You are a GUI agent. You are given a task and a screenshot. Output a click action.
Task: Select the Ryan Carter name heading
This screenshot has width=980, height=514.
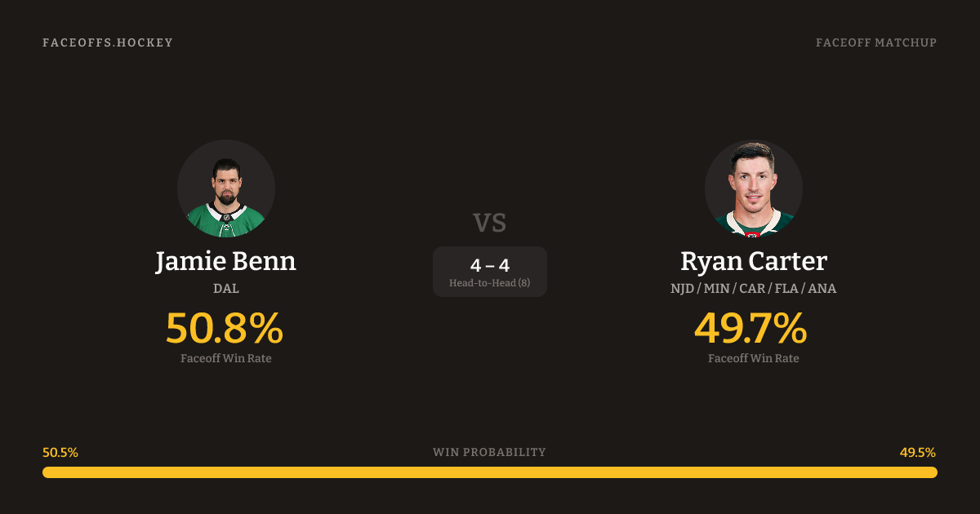754,261
